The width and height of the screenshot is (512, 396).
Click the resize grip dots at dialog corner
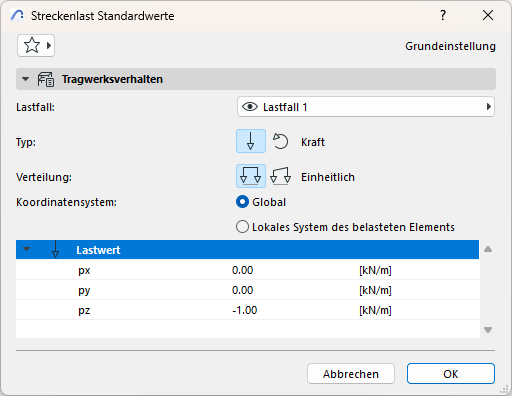coord(504,389)
